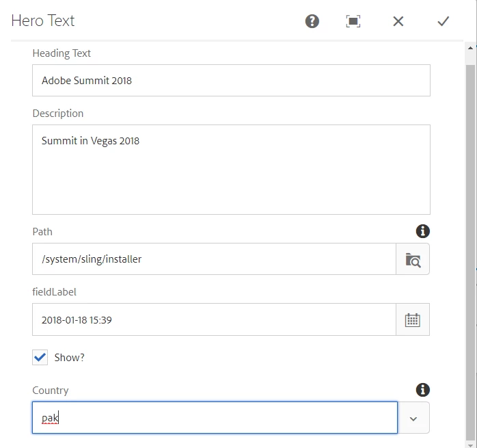The width and height of the screenshot is (477, 448).
Task: Click the scrollbar up arrow
Action: tap(470, 48)
